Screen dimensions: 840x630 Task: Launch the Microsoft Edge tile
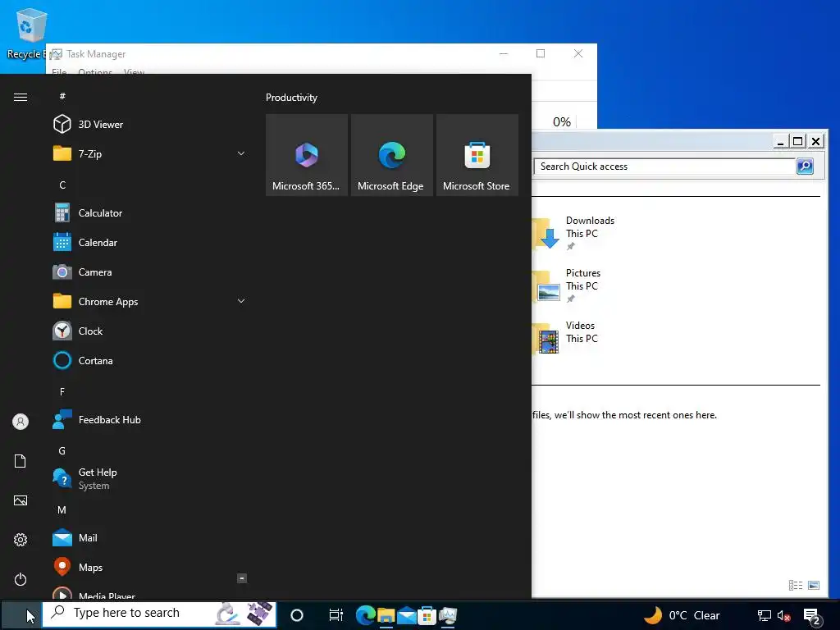pyautogui.click(x=391, y=155)
